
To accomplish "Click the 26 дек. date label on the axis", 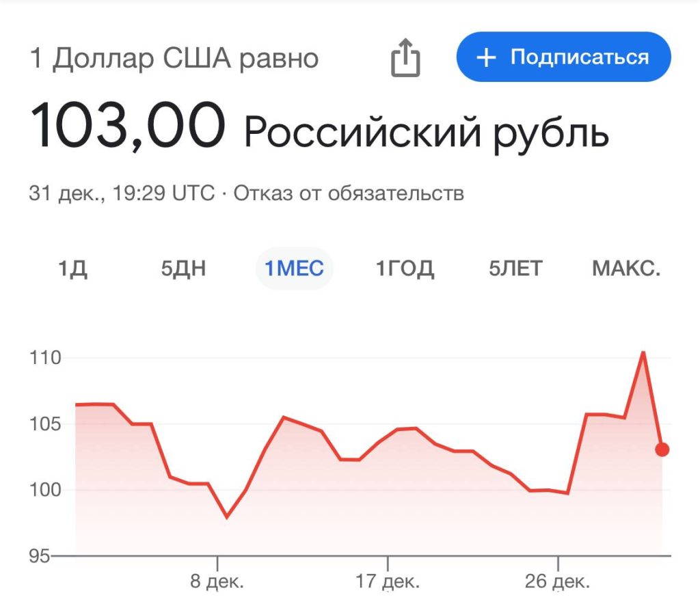I will tap(558, 583).
